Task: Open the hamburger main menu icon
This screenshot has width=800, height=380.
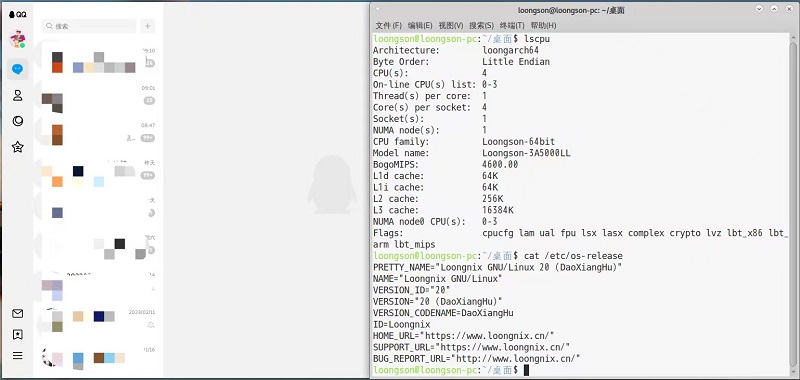Action: click(x=17, y=356)
